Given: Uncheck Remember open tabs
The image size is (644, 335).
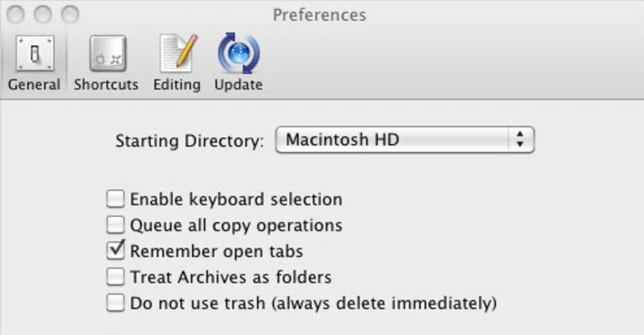Looking at the screenshot, I should 115,250.
